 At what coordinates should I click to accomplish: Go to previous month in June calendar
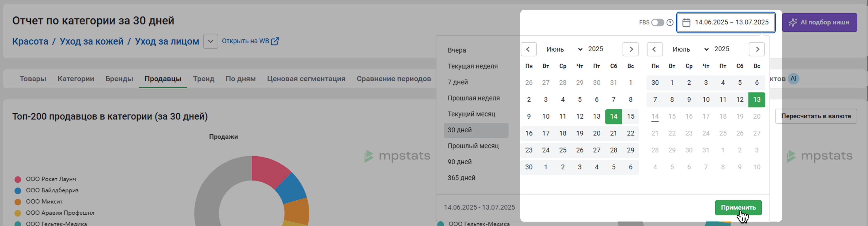528,49
